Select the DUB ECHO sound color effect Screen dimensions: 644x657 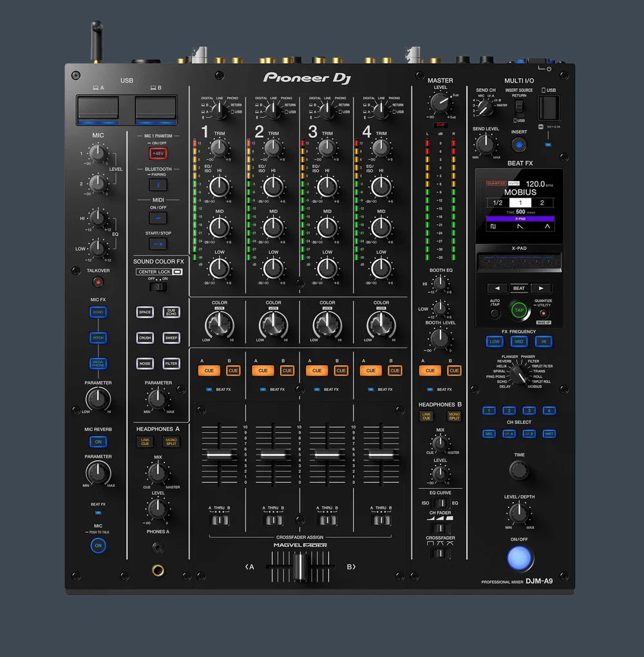click(x=171, y=312)
